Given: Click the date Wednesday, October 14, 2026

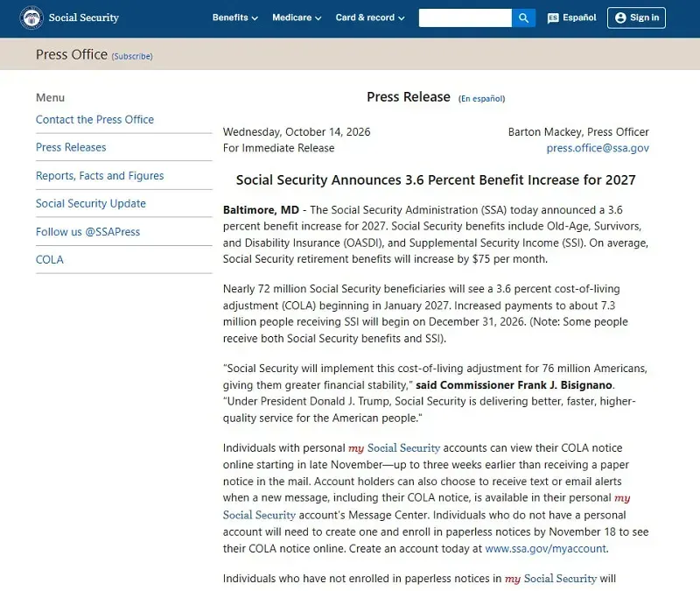Looking at the screenshot, I should [x=297, y=132].
